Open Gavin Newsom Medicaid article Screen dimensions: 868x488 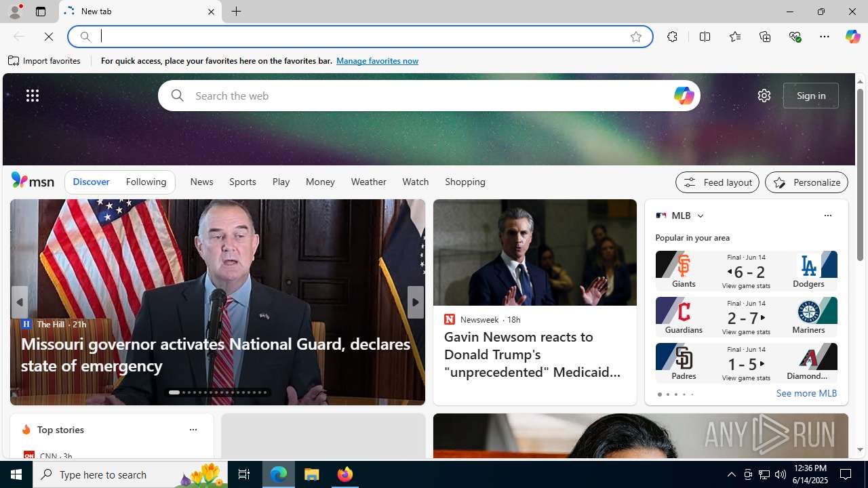532,354
